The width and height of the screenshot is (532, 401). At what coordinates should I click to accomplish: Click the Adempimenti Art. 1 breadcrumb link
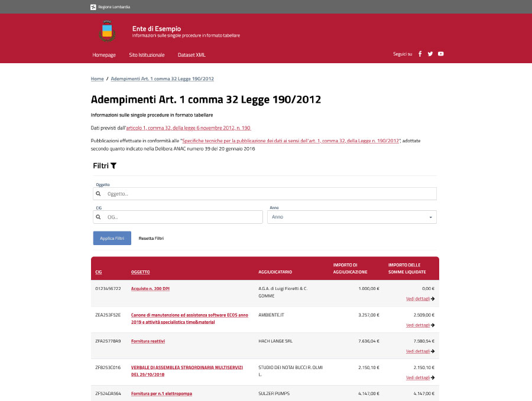click(162, 79)
